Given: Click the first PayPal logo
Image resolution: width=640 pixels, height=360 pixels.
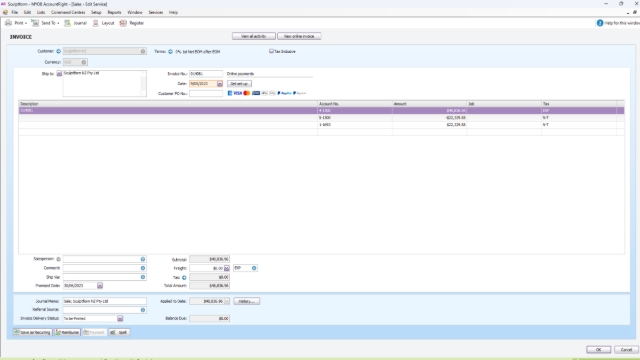Looking at the screenshot, I should tap(284, 93).
